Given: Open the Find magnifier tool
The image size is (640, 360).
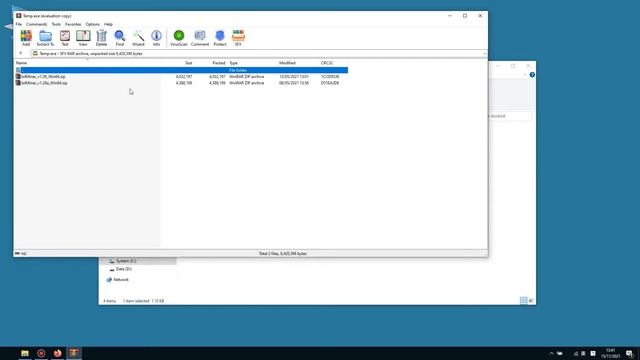Looking at the screenshot, I should 120,38.
